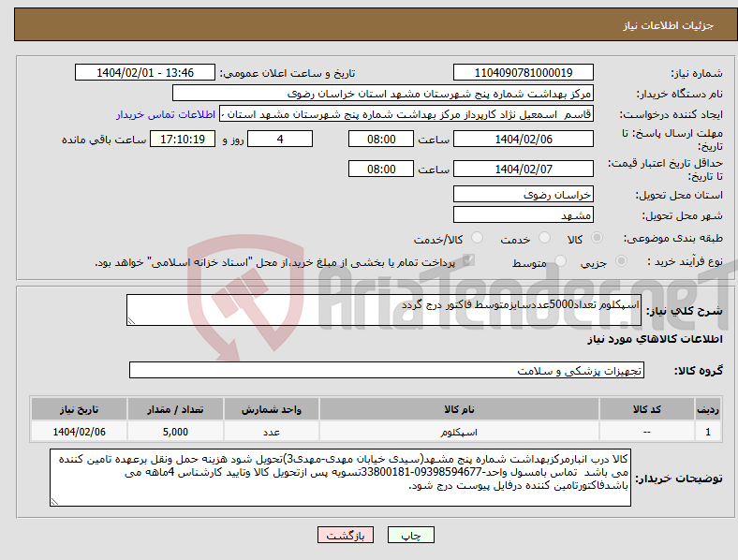
Task: Click the remaining time 17:10:19 field
Action: (x=183, y=139)
